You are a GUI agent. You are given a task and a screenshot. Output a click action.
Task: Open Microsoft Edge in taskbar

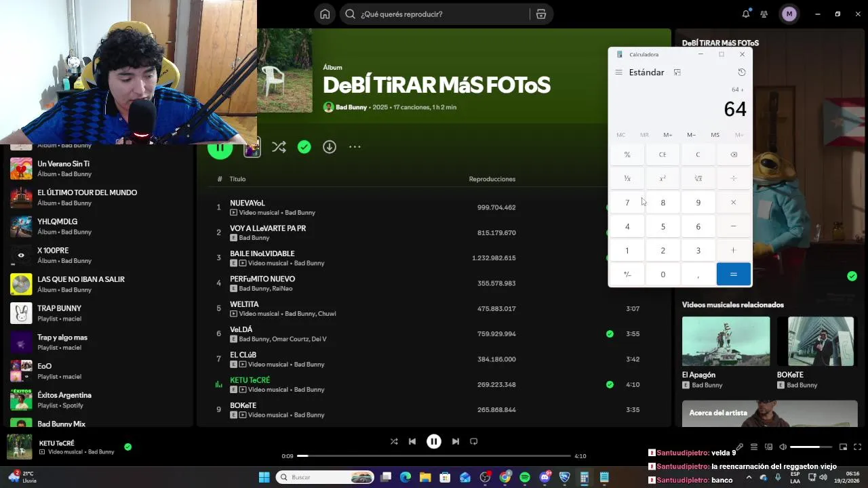point(406,477)
